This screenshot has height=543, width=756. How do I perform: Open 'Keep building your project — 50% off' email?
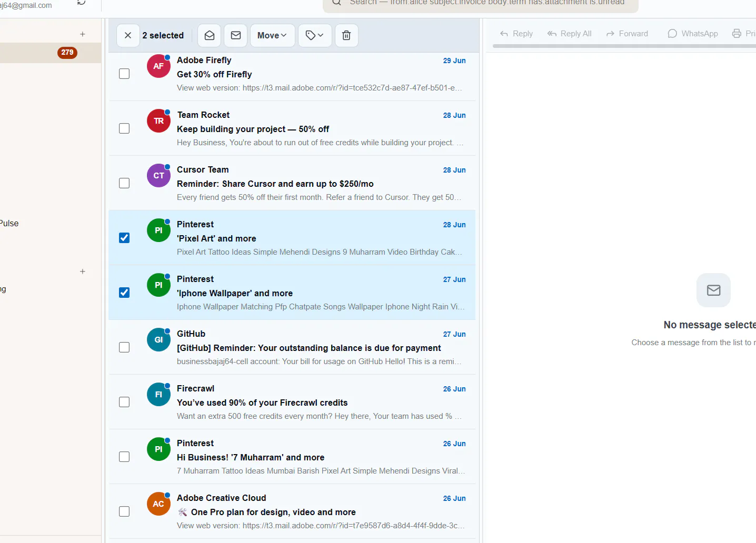[292, 128]
